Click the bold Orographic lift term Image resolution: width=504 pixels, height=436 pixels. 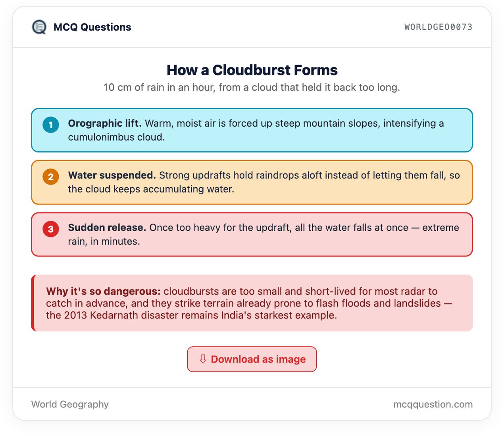point(105,123)
